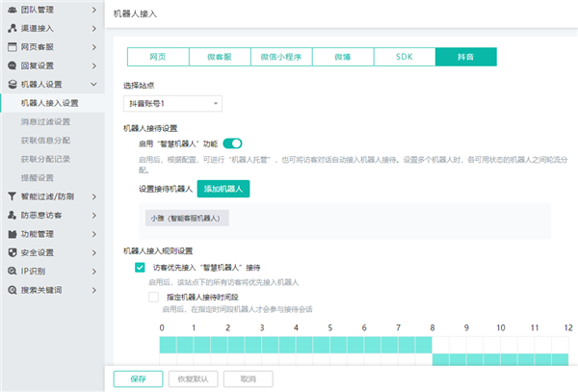The width and height of the screenshot is (578, 392).
Task: Expand the IP识别 menu chevron
Action: [94, 272]
